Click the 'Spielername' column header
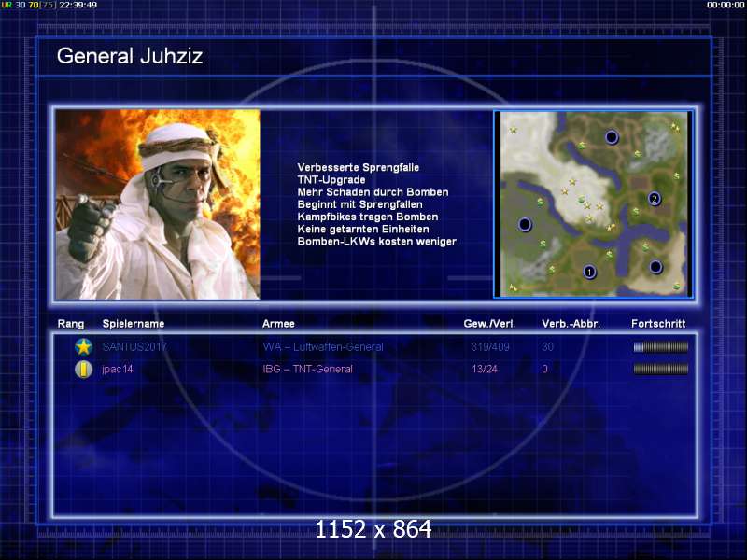747x560 pixels. (134, 324)
